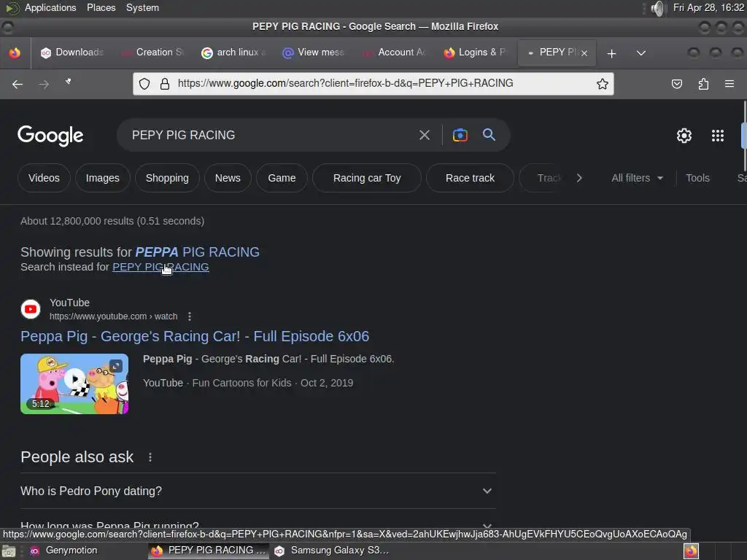Open the Applications menu
This screenshot has width=747, height=560.
[x=50, y=7]
